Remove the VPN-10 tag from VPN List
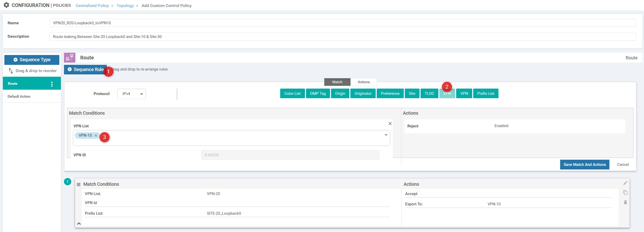 (x=96, y=135)
